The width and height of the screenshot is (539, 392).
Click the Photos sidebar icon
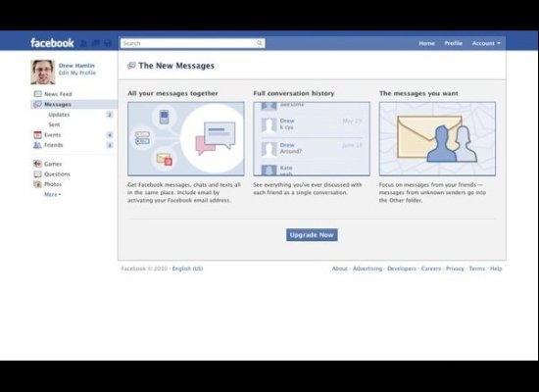coord(37,184)
